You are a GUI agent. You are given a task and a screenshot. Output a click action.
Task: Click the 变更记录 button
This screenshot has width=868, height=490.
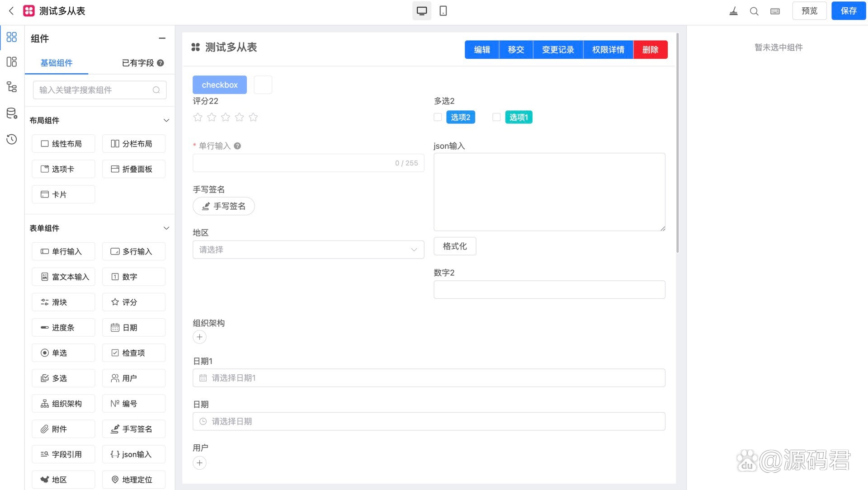558,50
